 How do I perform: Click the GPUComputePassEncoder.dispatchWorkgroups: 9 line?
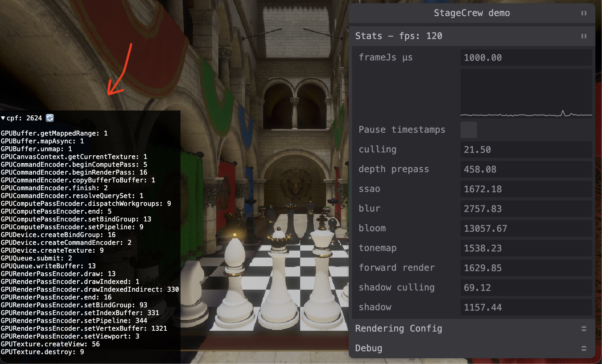(86, 203)
